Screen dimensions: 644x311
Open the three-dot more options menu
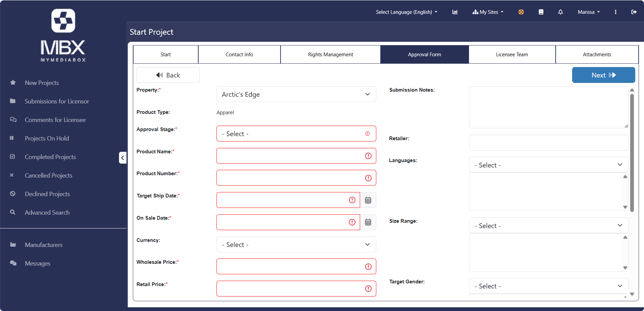click(x=615, y=12)
